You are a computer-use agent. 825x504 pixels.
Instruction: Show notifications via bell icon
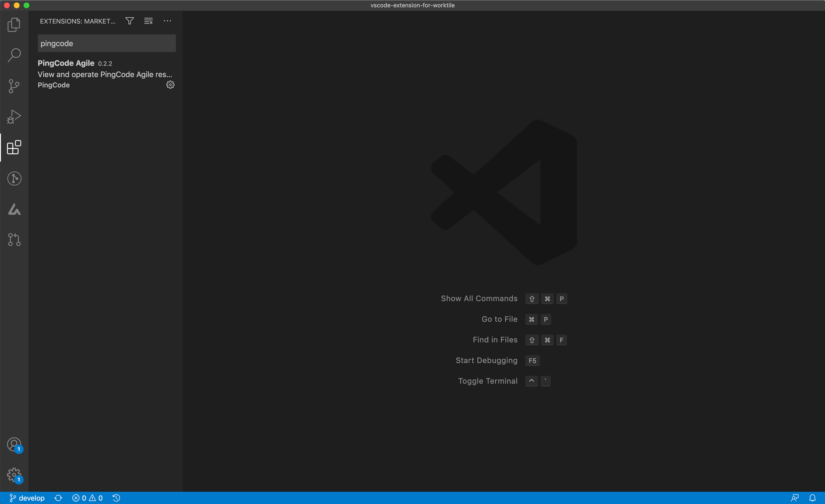click(812, 498)
